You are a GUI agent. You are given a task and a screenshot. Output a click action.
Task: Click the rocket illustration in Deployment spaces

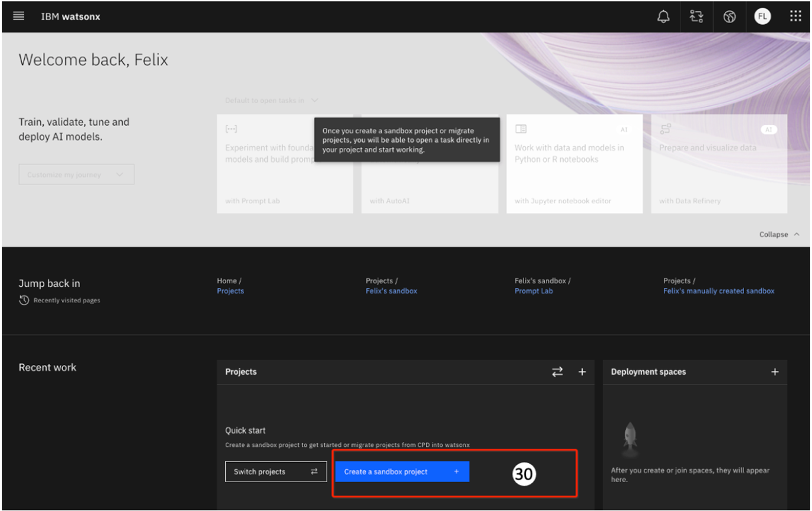630,440
